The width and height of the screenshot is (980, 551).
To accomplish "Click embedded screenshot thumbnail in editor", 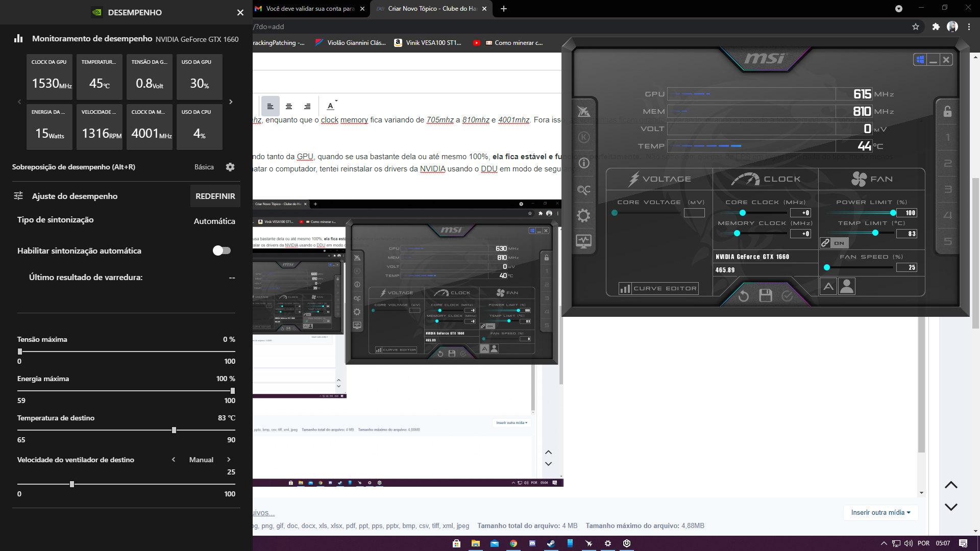I will (x=407, y=343).
